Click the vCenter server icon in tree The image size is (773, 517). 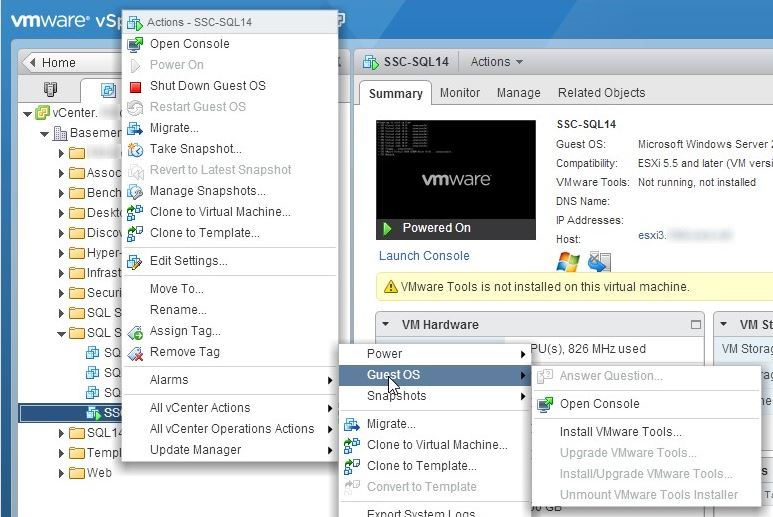click(x=43, y=113)
